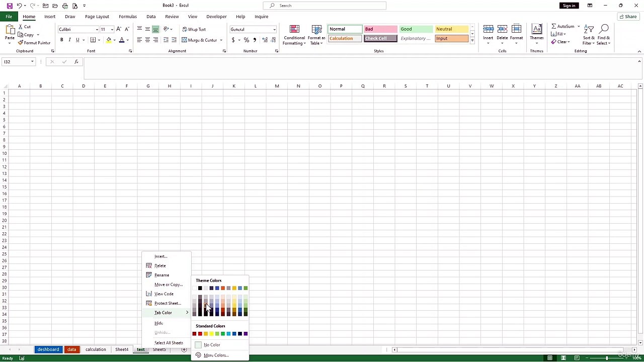Click the Search box in title bar
Viewport: 644px width, 362px height.
coord(325,6)
